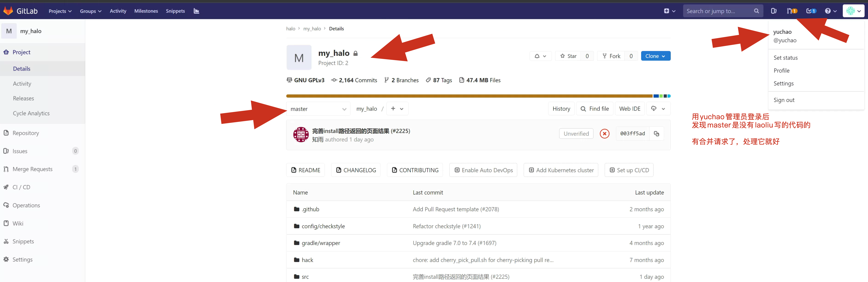This screenshot has height=282, width=868.
Task: Open the blue Clone dropdown
Action: coord(655,56)
